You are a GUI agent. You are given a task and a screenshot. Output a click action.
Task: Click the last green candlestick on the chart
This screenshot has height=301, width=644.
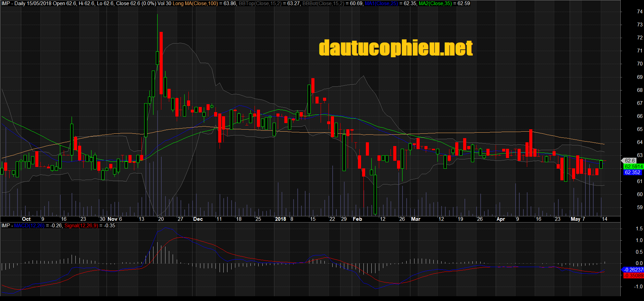point(601,164)
